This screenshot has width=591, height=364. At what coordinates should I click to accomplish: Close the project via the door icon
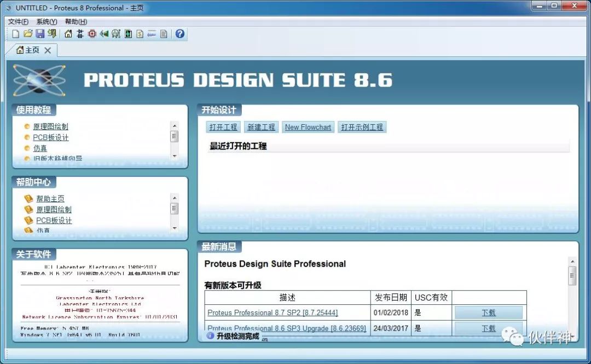point(52,34)
